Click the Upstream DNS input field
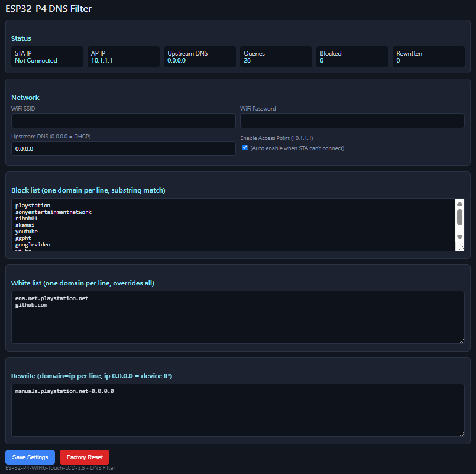 (x=123, y=149)
